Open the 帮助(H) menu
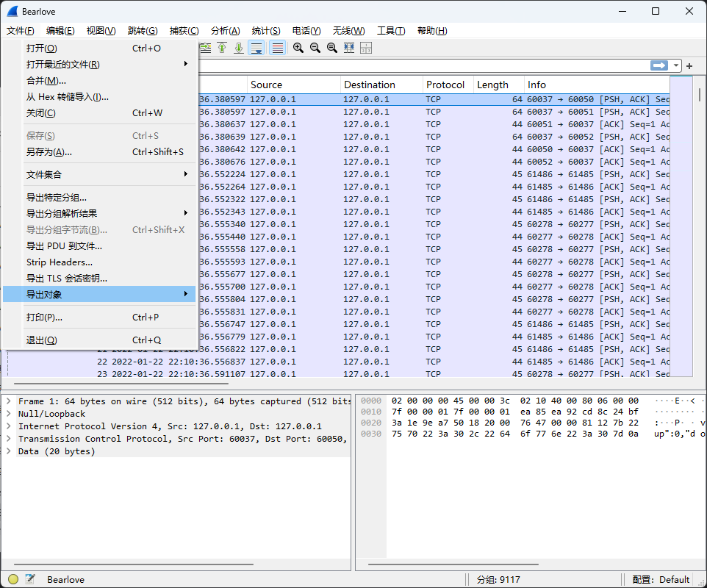Screen dimensions: 707x588 point(432,31)
